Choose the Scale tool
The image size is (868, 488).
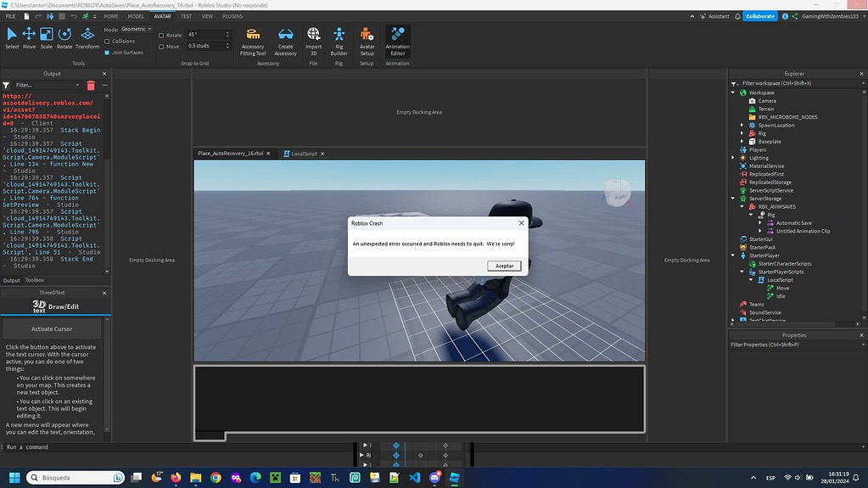click(47, 38)
